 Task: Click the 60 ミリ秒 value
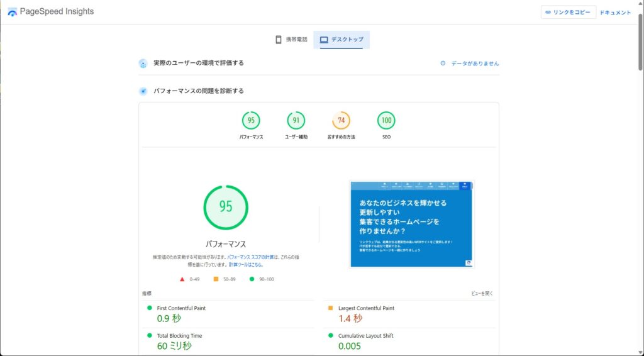coord(174,346)
